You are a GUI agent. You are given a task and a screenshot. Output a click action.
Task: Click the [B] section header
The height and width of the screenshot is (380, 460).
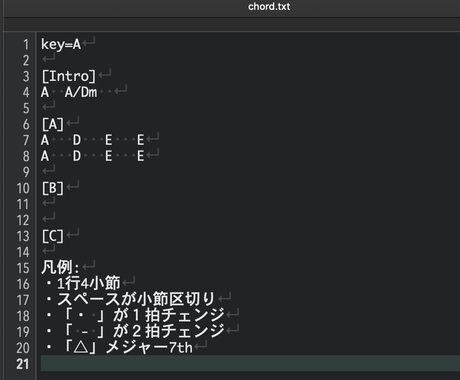pyautogui.click(x=53, y=188)
